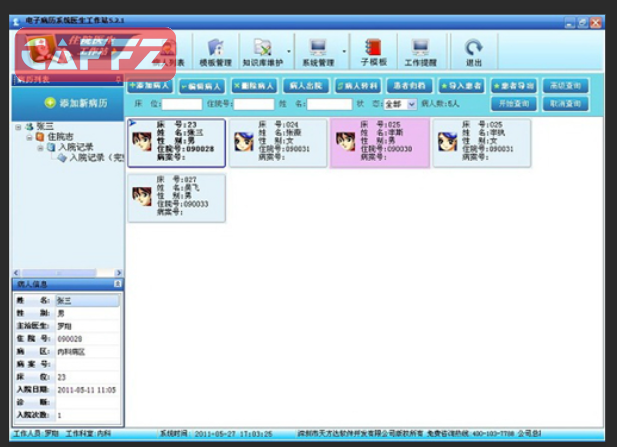Click the 导入患者 button
This screenshot has width=617, height=447.
point(461,86)
